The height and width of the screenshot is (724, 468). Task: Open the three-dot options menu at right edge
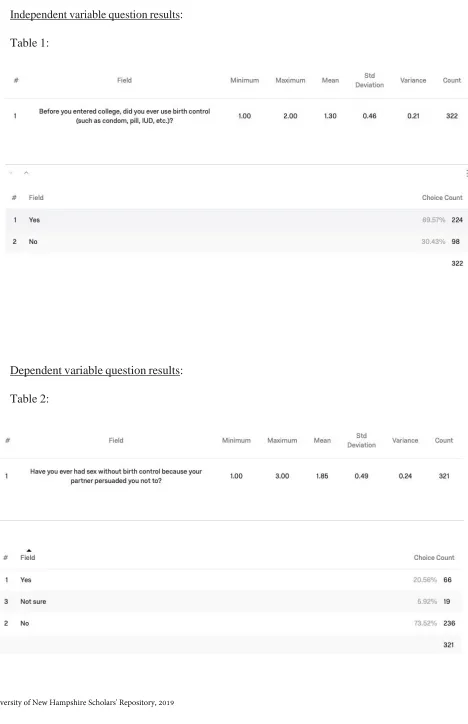click(466, 173)
